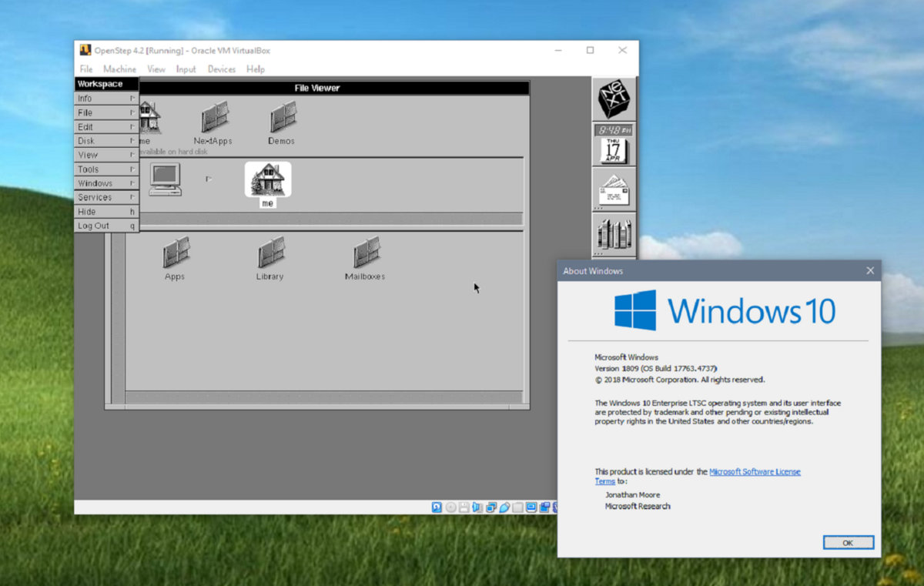The width and height of the screenshot is (924, 586).
Task: Open the clock and calendar dock tile
Action: 614,145
